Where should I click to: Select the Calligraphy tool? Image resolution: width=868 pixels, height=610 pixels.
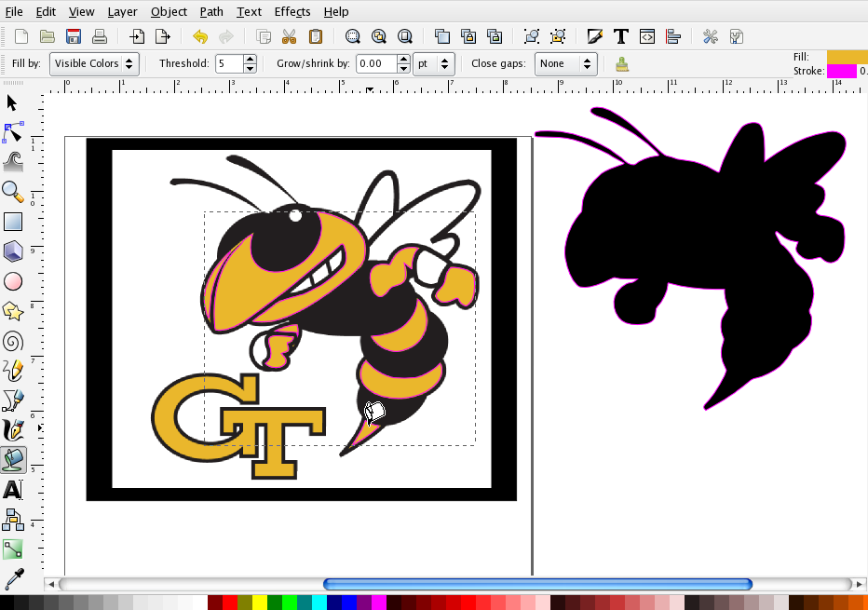point(13,430)
